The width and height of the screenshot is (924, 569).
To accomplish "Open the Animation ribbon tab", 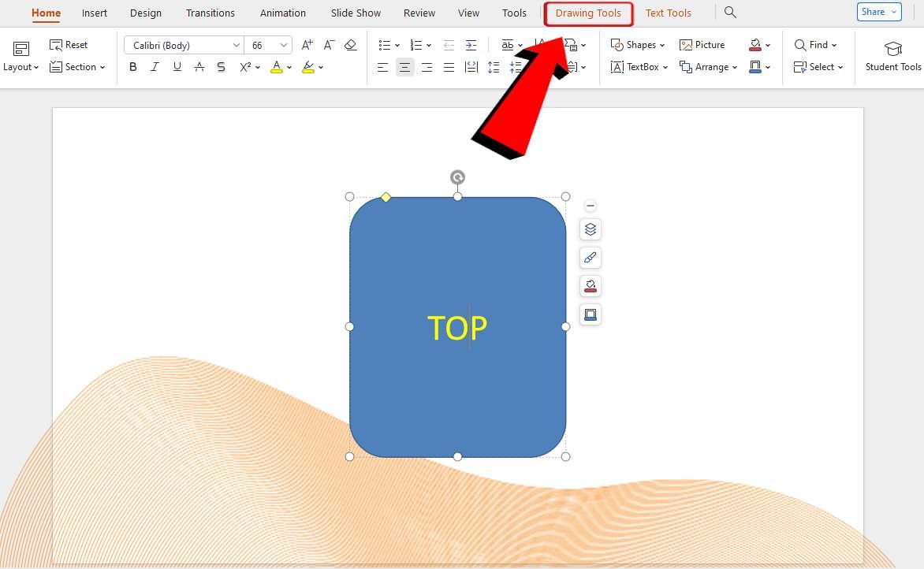I will 282,13.
